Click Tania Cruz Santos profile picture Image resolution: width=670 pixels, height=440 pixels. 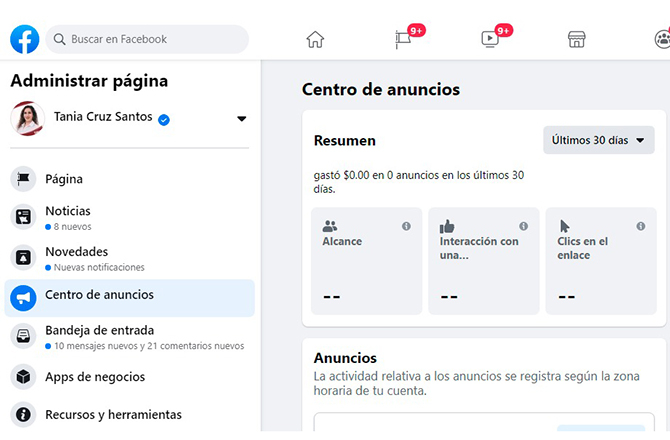click(27, 118)
